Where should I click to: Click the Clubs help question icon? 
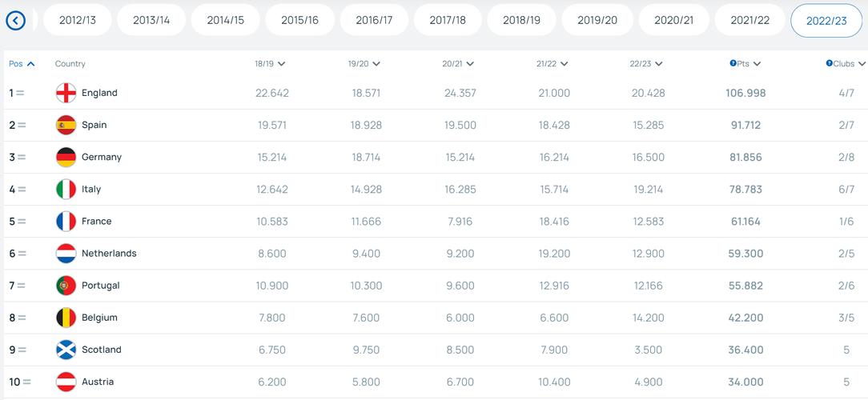pos(829,64)
